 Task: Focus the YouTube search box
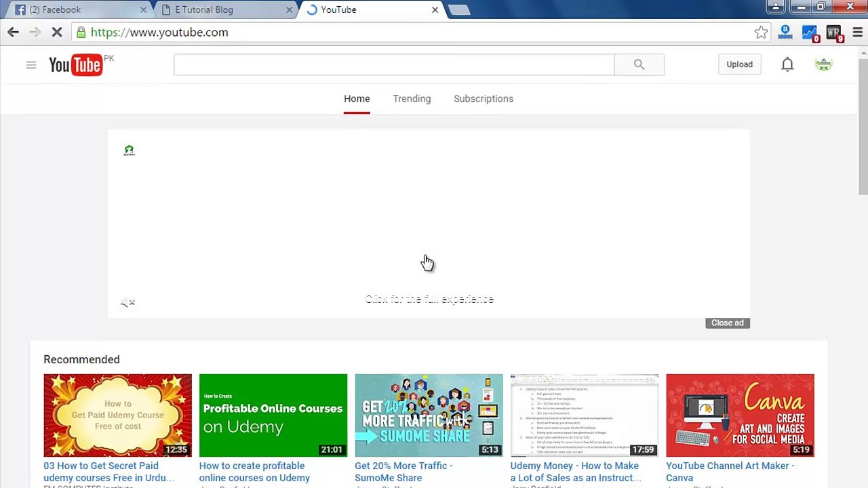394,64
